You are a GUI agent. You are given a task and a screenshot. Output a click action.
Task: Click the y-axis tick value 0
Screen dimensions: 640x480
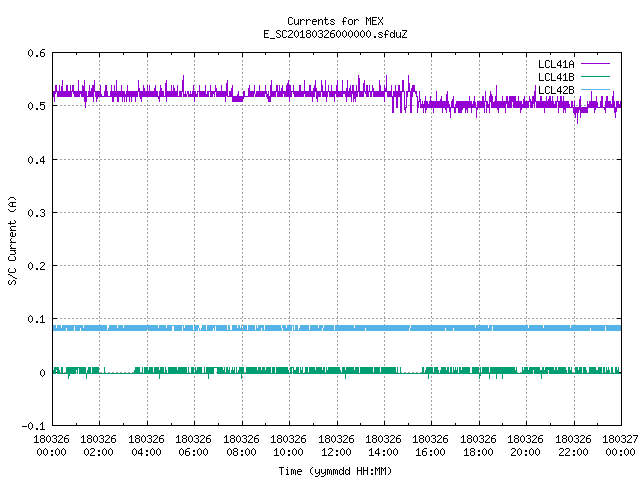pos(42,373)
